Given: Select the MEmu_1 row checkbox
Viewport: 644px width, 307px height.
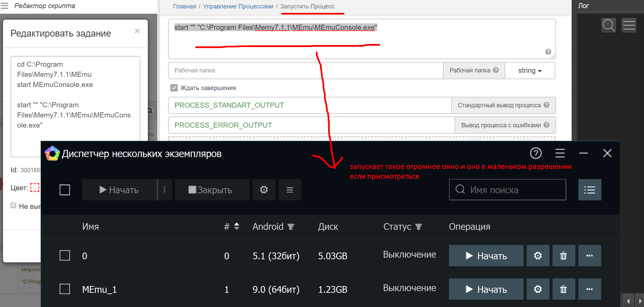Looking at the screenshot, I should (65, 289).
